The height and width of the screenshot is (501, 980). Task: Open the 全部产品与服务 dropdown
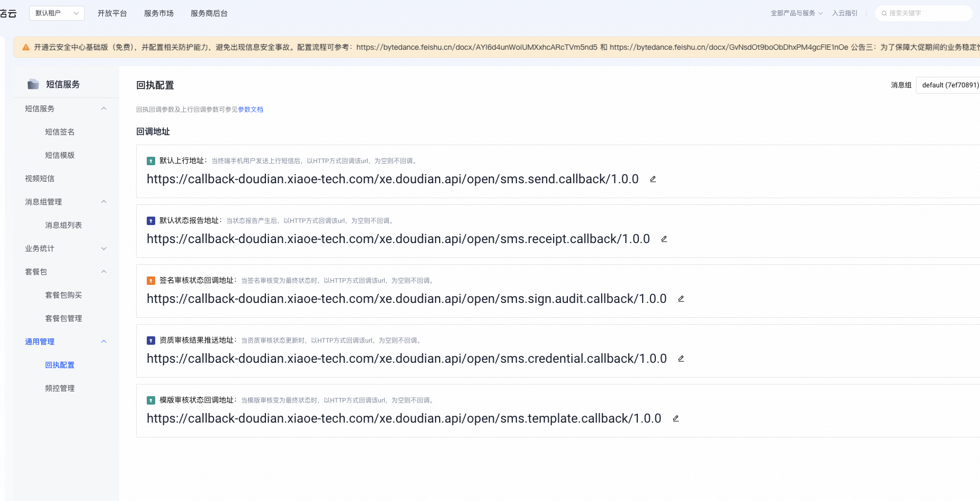tap(797, 13)
